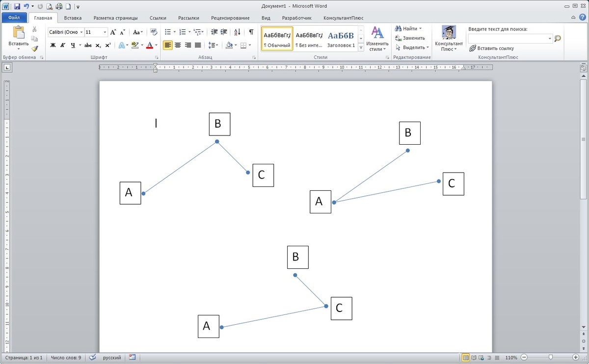This screenshot has width=589, height=364.
Task: Activate the Format Painter brush
Action: pyautogui.click(x=34, y=48)
